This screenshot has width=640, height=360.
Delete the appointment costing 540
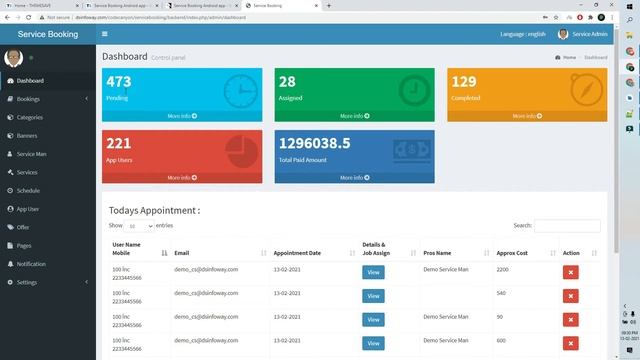[x=571, y=296]
